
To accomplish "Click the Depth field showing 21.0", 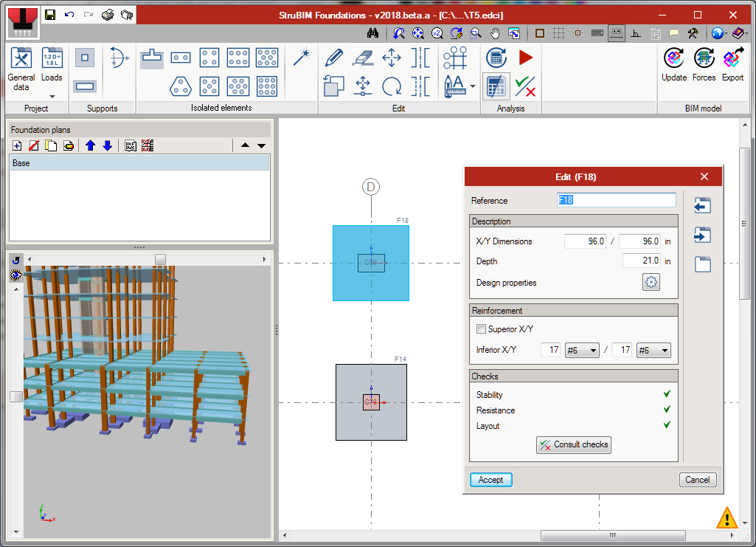I will point(641,261).
